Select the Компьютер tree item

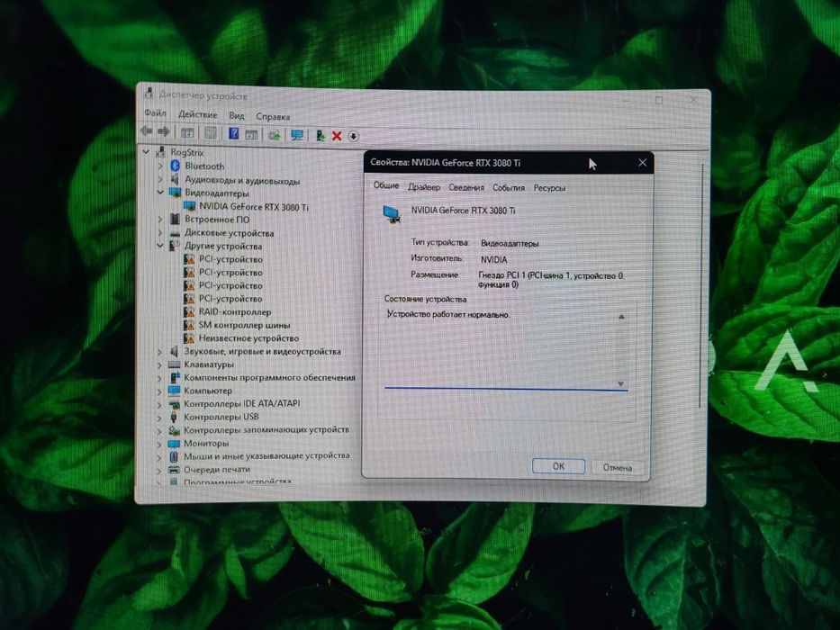(x=208, y=391)
